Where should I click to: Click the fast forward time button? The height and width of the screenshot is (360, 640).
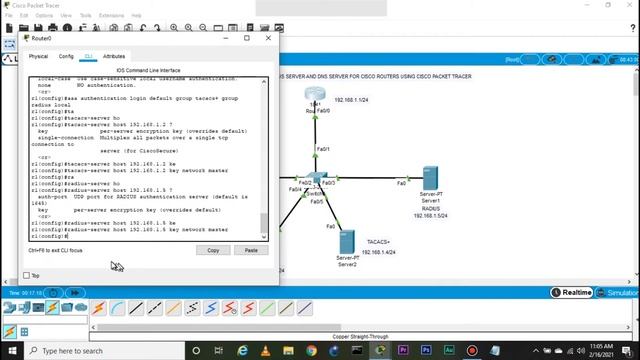click(x=75, y=293)
